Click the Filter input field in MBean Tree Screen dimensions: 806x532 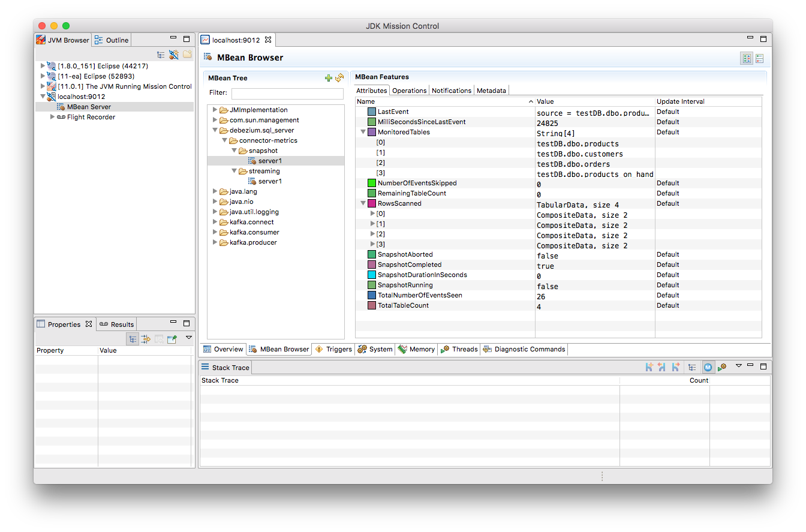[x=287, y=94]
